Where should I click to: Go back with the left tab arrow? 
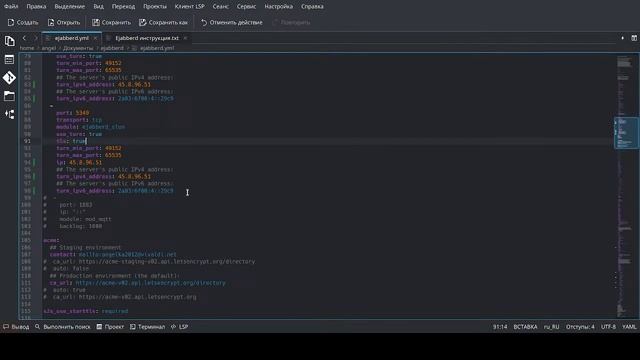(x=24, y=38)
